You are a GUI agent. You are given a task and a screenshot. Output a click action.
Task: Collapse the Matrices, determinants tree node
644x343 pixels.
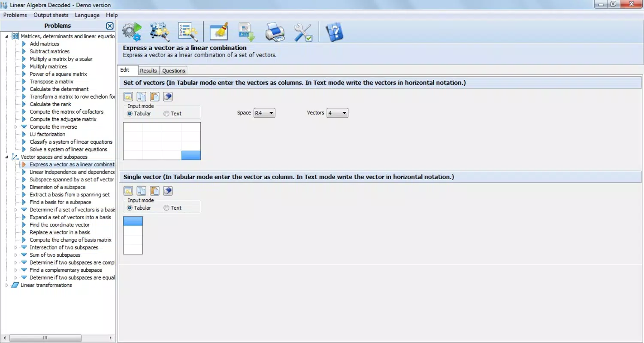6,36
